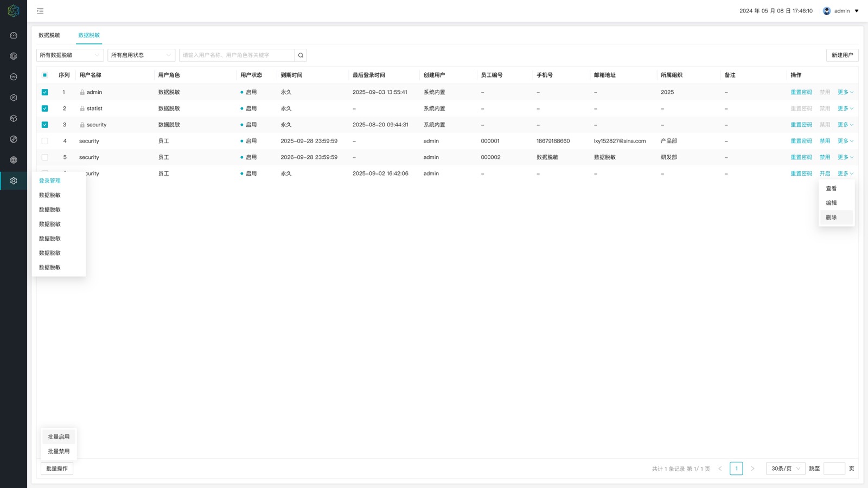Image resolution: width=868 pixels, height=488 pixels.
Task: Focus the jump-to page input
Action: [834, 468]
